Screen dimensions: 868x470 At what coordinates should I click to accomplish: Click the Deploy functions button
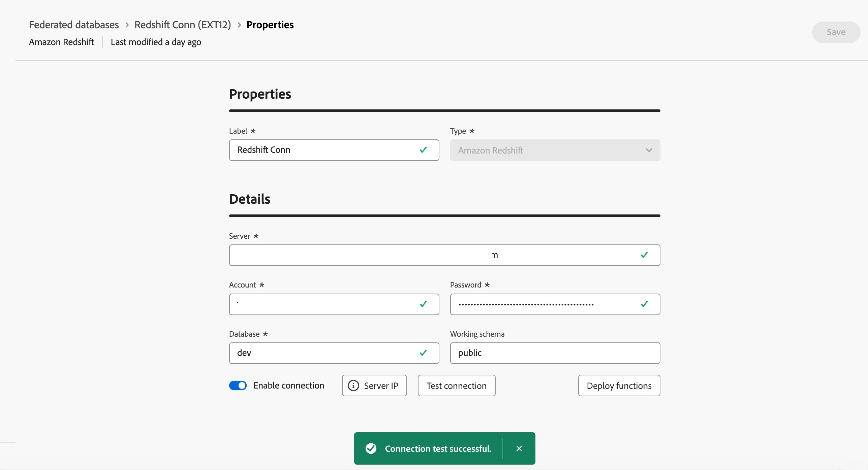point(619,385)
